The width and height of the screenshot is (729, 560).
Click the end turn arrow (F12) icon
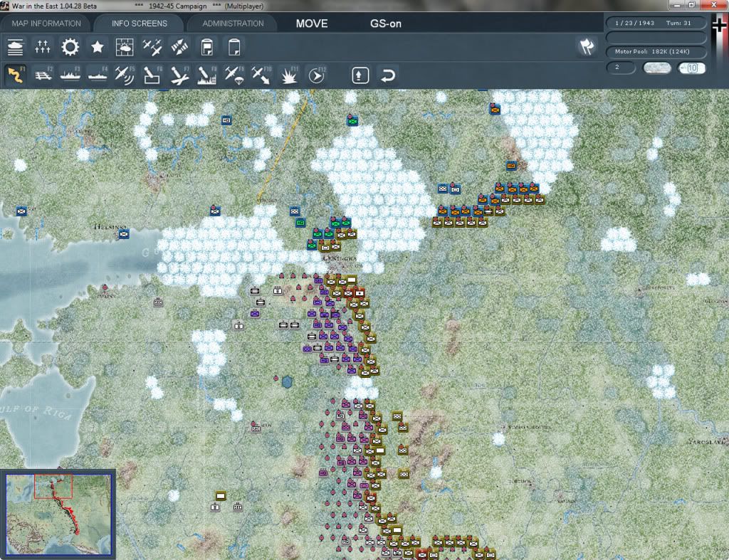pos(317,75)
